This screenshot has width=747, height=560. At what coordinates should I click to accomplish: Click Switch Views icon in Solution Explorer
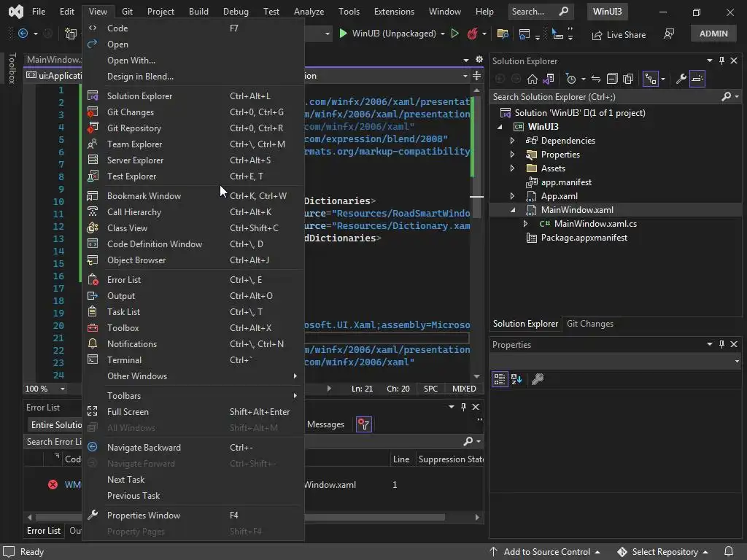pos(549,79)
